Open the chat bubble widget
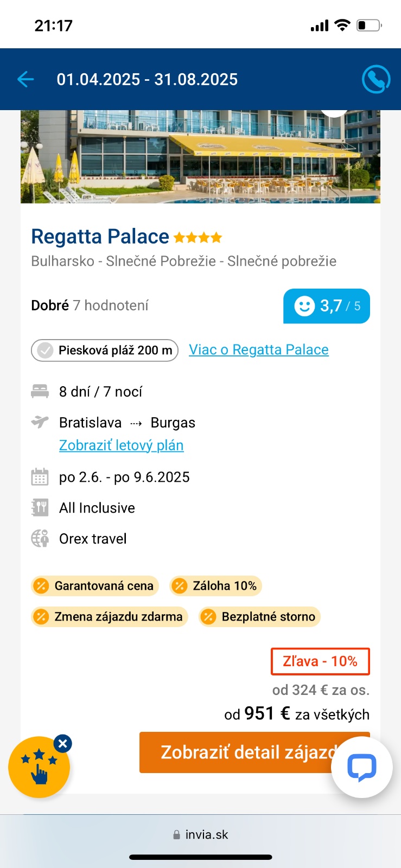This screenshot has width=401, height=868. click(x=361, y=767)
